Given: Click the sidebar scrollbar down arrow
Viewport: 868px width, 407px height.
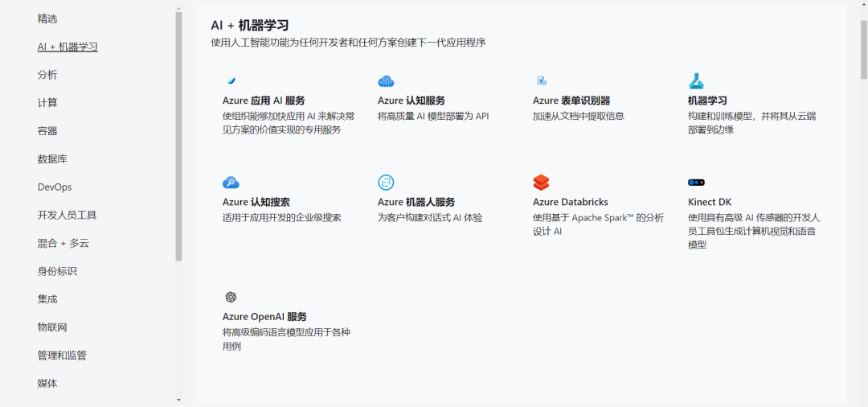Looking at the screenshot, I should point(178,399).
